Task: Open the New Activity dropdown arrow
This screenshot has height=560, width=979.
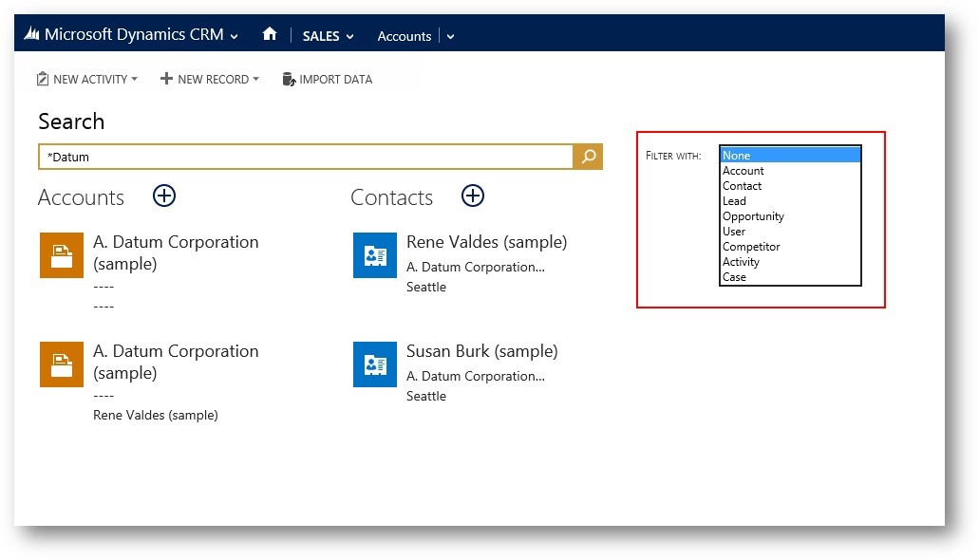Action: [134, 80]
